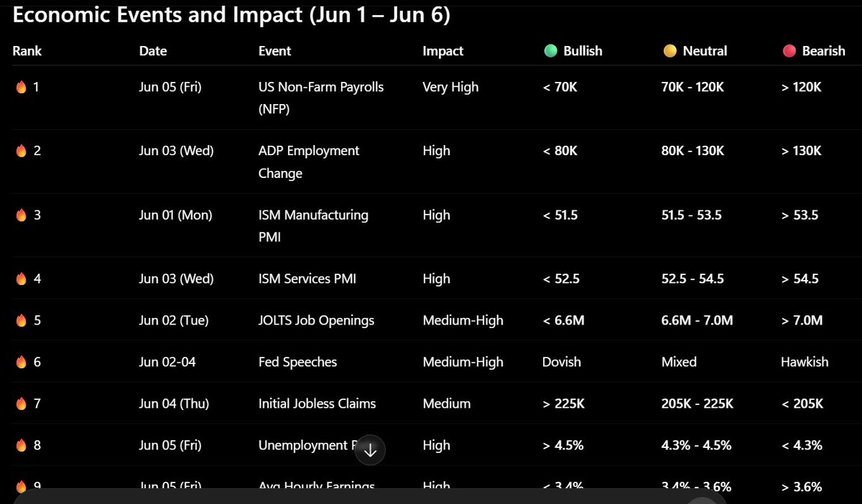Click the fire icon beside rank 6
Screen dimensions: 862x504
[x=20, y=362]
